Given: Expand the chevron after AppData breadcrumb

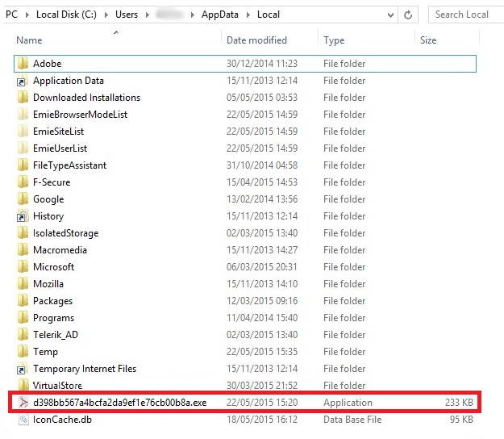Looking at the screenshot, I should (x=250, y=15).
